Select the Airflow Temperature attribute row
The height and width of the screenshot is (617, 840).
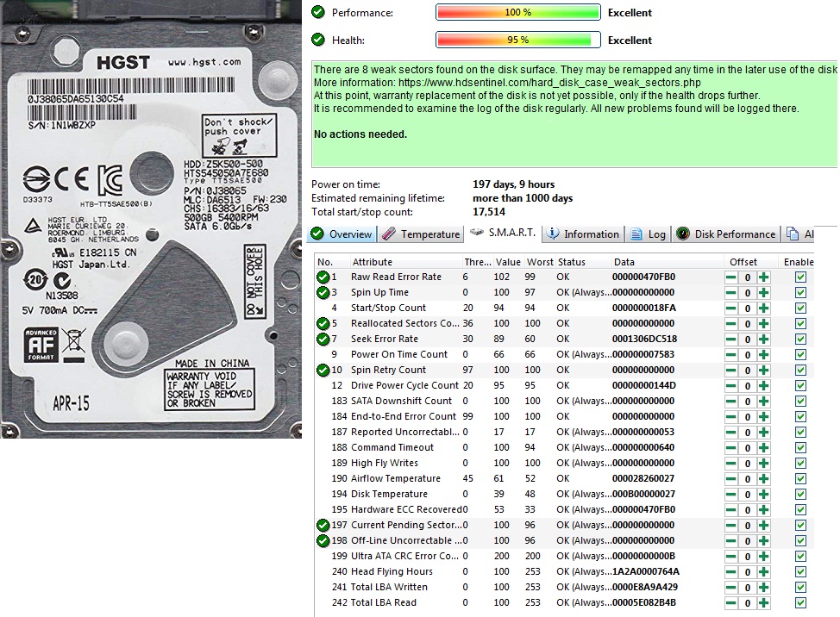pos(564,479)
